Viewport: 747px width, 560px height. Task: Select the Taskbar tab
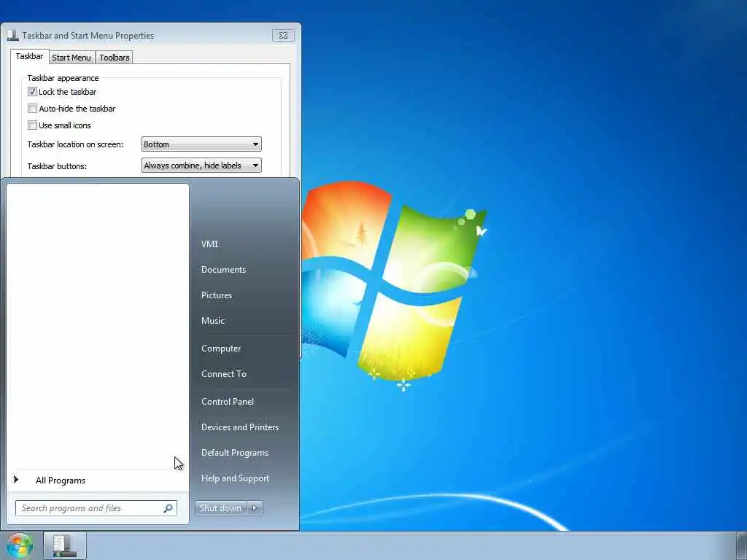point(29,56)
